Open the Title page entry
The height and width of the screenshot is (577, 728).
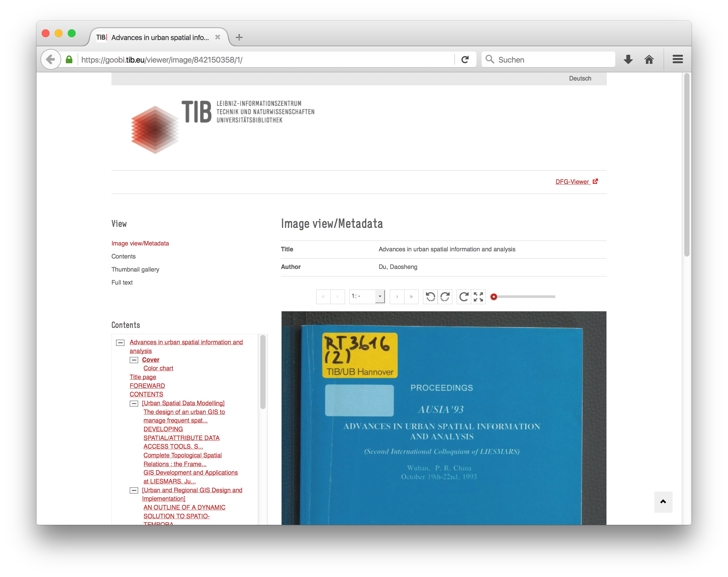pyautogui.click(x=143, y=377)
